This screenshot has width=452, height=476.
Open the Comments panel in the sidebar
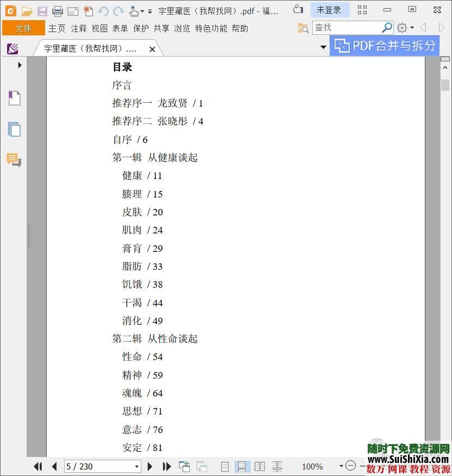tap(14, 160)
